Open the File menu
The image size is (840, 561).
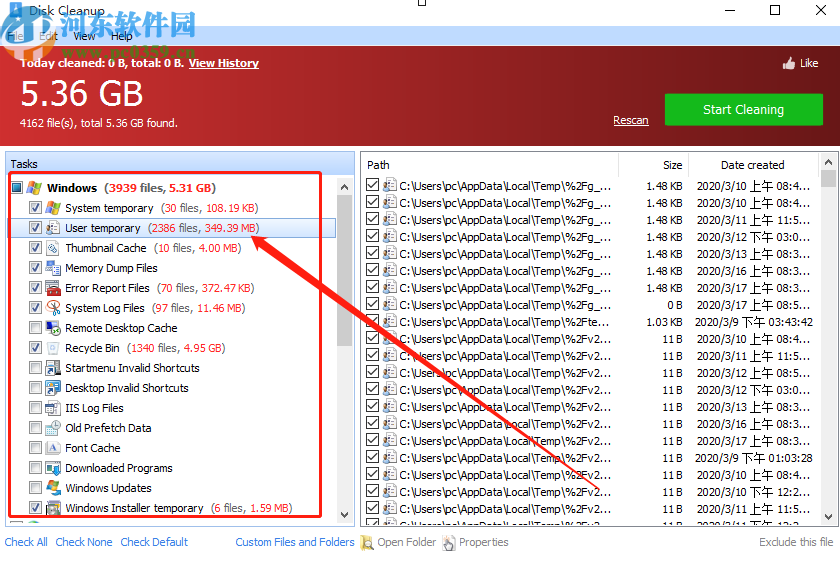point(15,36)
